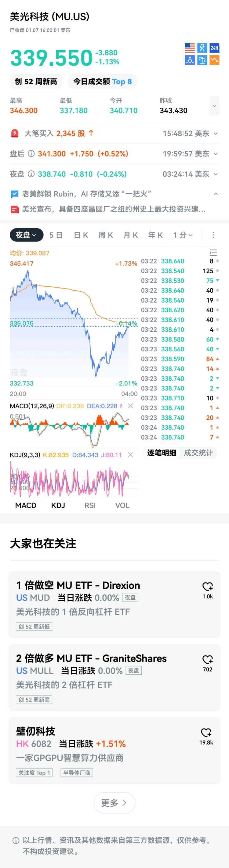Viewport: 229px width, 868px height.
Task: Select the RSI indicator tab
Action: 90,505
